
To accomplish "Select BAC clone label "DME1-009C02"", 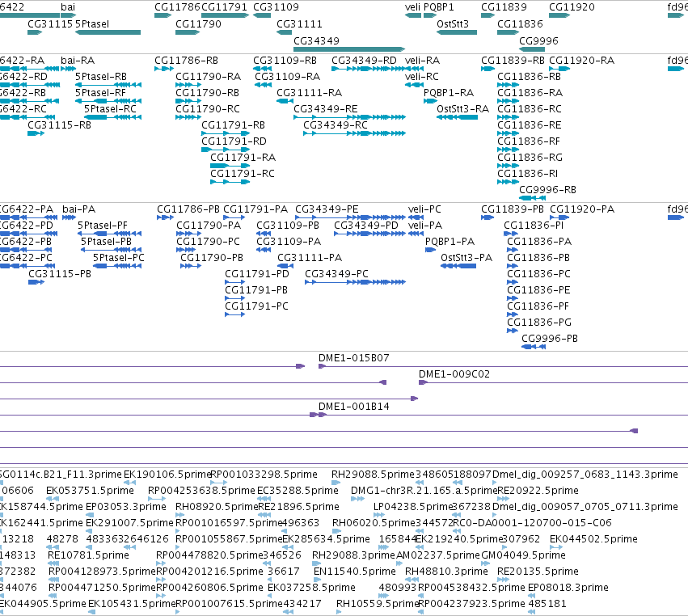I will 454,374.
